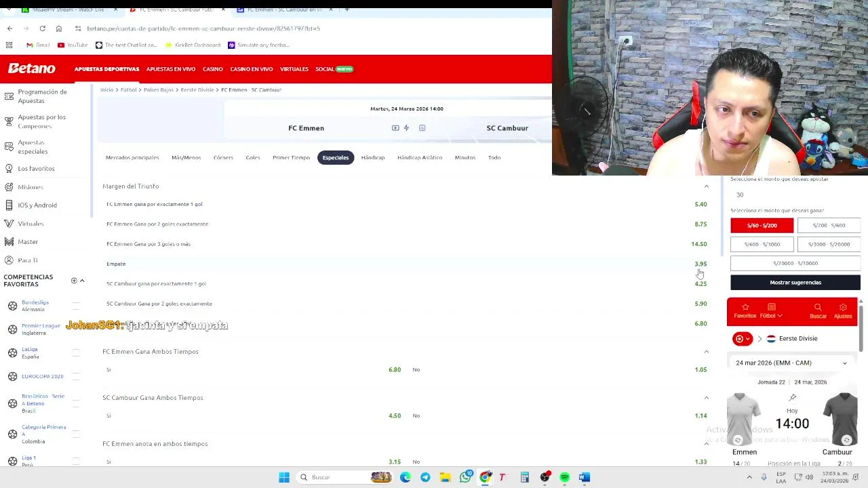Reload the Betano page

click(x=42, y=28)
